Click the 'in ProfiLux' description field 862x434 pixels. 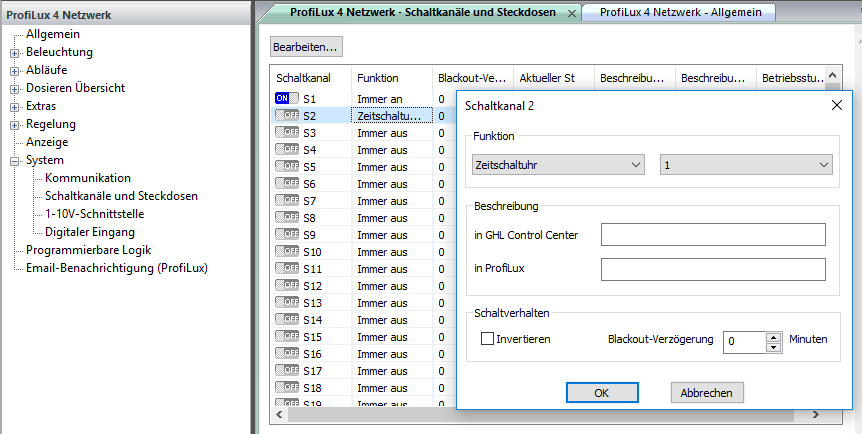[x=713, y=270]
